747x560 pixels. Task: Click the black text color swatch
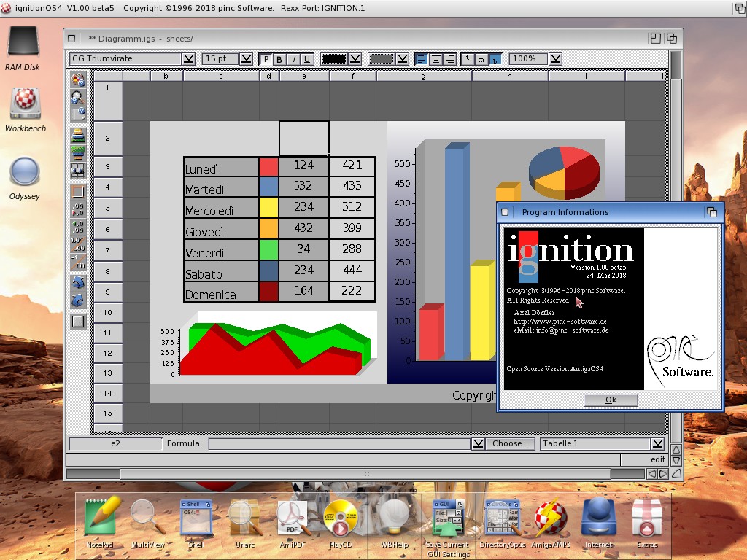point(334,59)
